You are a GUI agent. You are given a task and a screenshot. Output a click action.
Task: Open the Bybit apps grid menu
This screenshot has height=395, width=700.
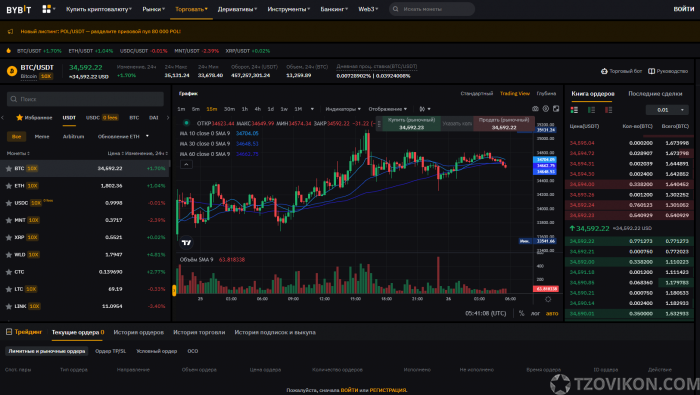46,9
